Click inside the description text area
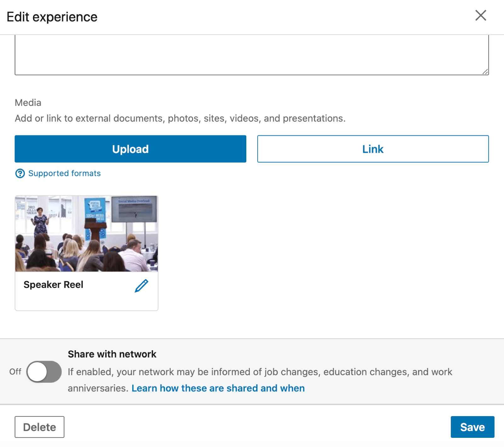This screenshot has width=504, height=447. click(x=252, y=55)
